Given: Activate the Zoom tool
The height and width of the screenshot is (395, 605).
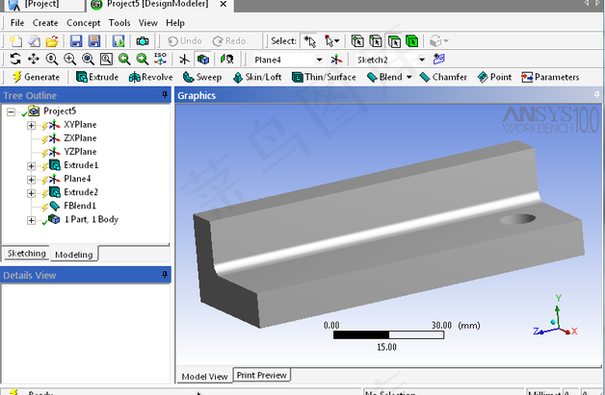Looking at the screenshot, I should coord(51,59).
